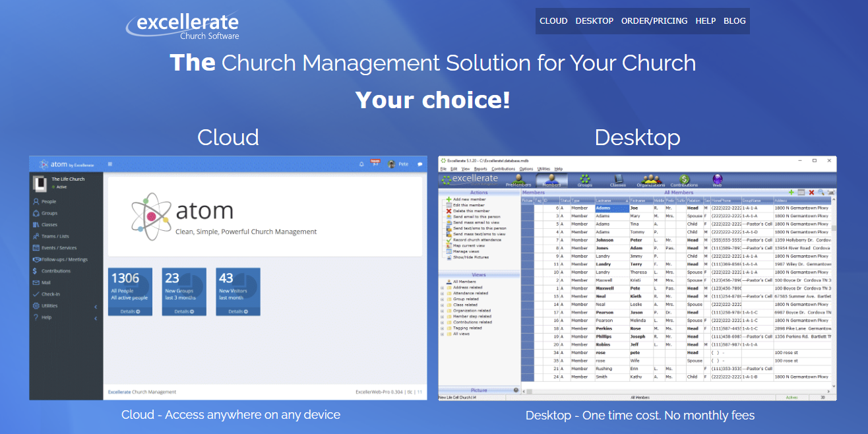Image resolution: width=868 pixels, height=434 pixels.
Task: Sort grid by Lastname column header
Action: tap(611, 200)
